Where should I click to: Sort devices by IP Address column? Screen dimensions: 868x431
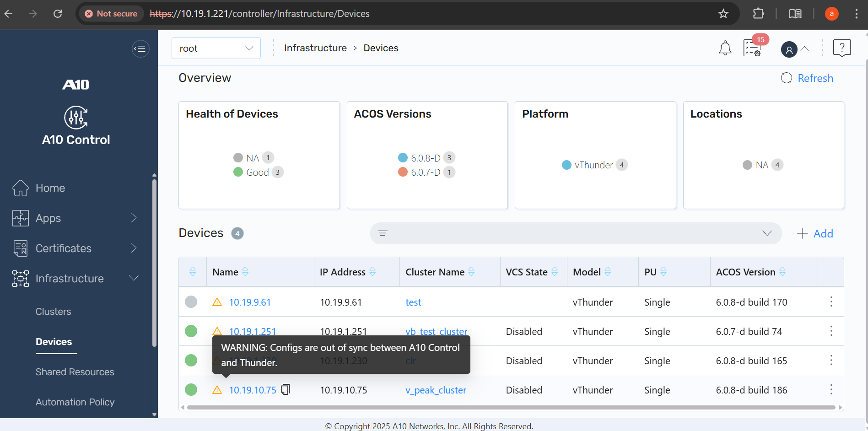point(372,272)
